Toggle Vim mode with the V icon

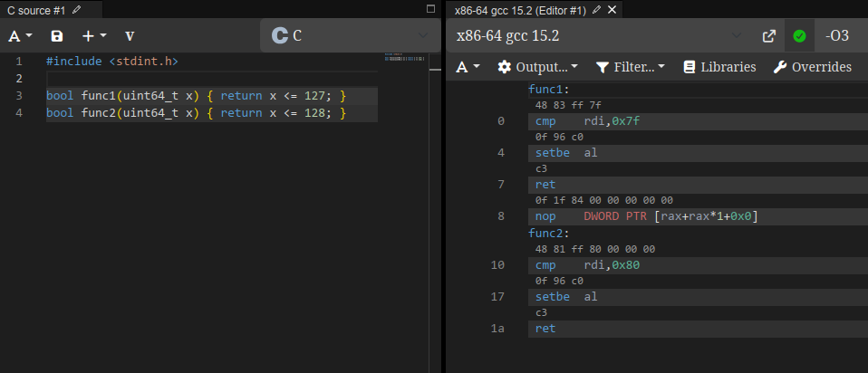tap(130, 36)
